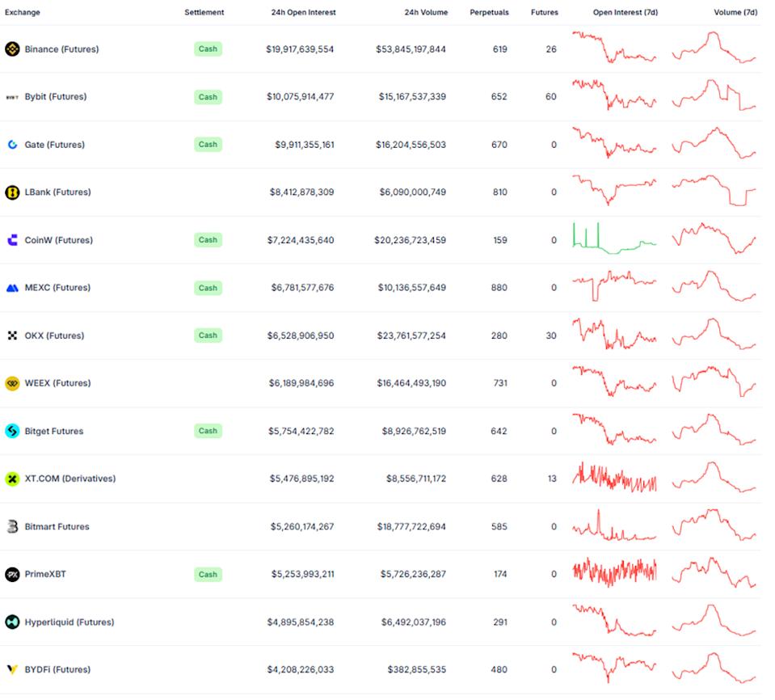Click the Cash settlement badge for OKX
Viewport: 775px width, 700px height.
208,335
